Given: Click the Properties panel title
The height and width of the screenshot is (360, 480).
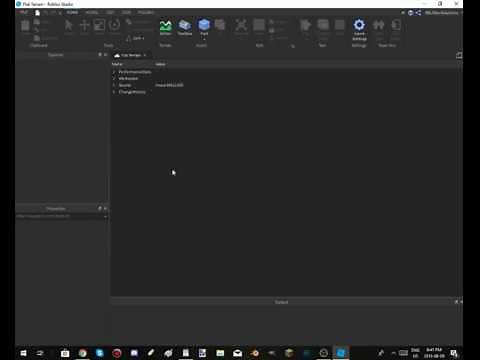Looking at the screenshot, I should pos(56,209).
